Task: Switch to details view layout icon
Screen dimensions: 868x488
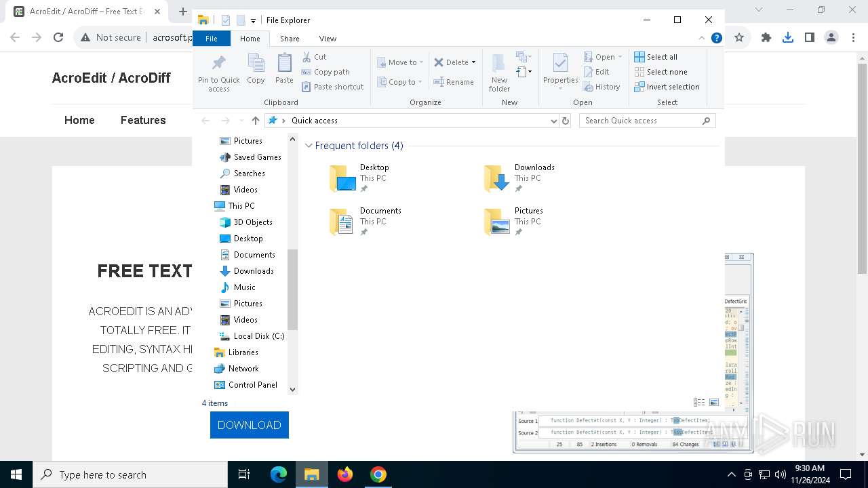Action: pos(699,403)
